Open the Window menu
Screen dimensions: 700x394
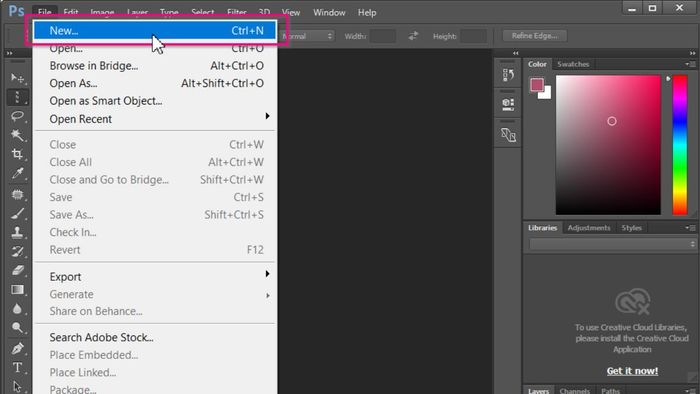pos(329,12)
